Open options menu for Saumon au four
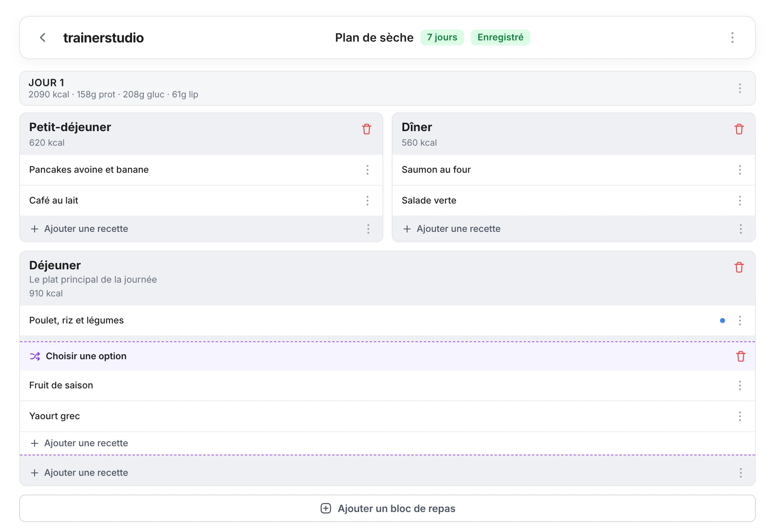775x532 pixels. pyautogui.click(x=740, y=170)
